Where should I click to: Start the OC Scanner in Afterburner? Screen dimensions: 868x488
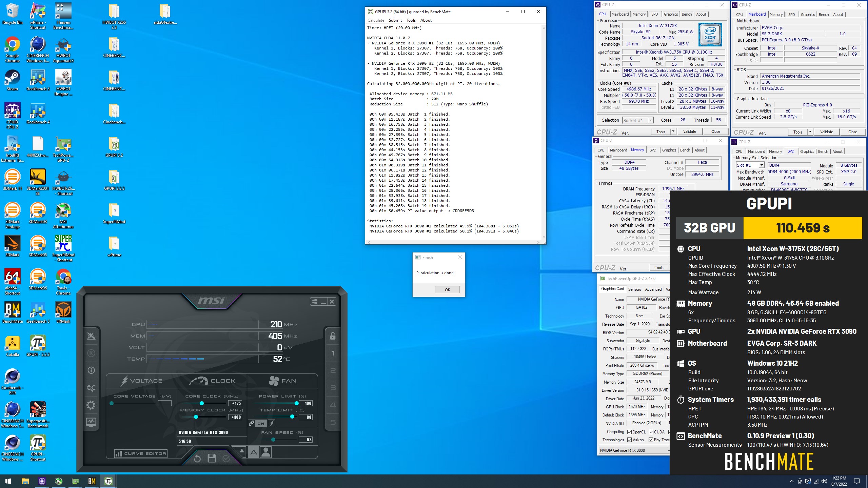tap(91, 388)
